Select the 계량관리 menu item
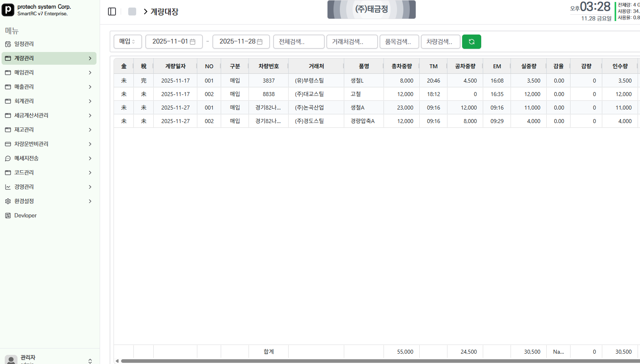Screen dimensions: 640x364 click(x=24, y=58)
